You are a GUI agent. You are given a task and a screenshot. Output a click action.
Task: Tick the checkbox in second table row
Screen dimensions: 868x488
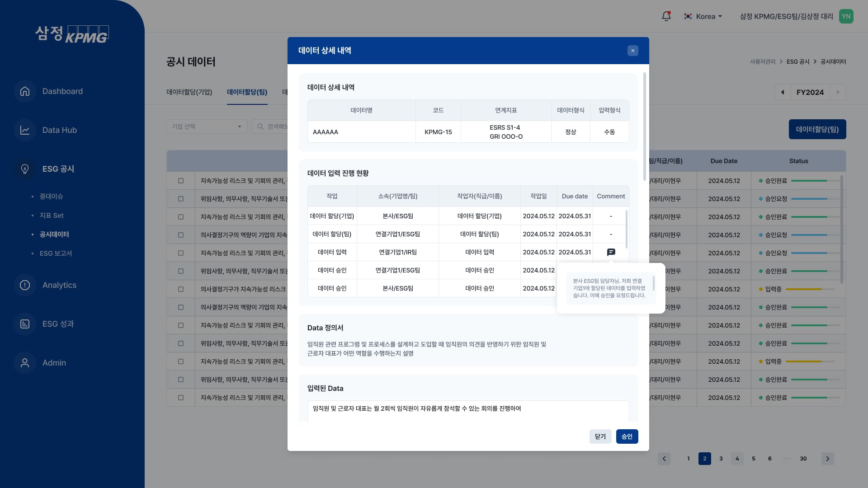pyautogui.click(x=181, y=199)
